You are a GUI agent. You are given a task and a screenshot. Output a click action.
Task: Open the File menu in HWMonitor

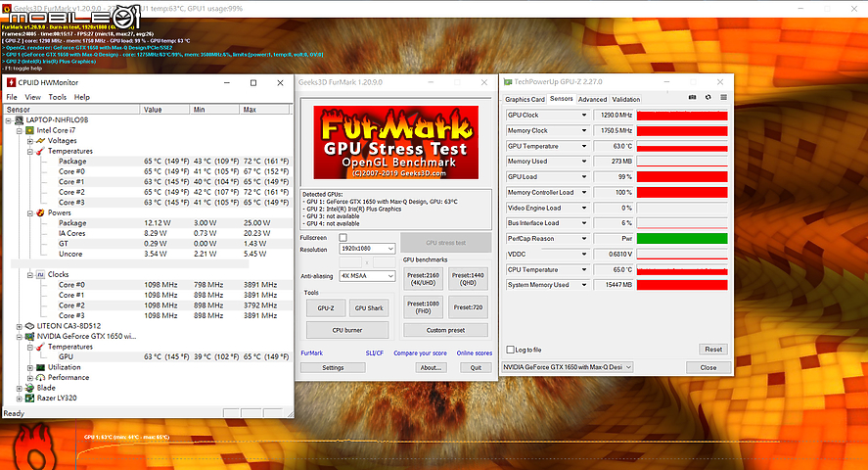tap(12, 97)
